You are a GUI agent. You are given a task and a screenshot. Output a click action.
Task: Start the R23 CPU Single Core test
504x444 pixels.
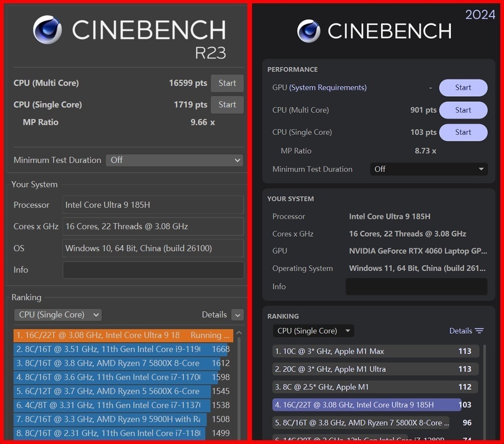pos(227,105)
